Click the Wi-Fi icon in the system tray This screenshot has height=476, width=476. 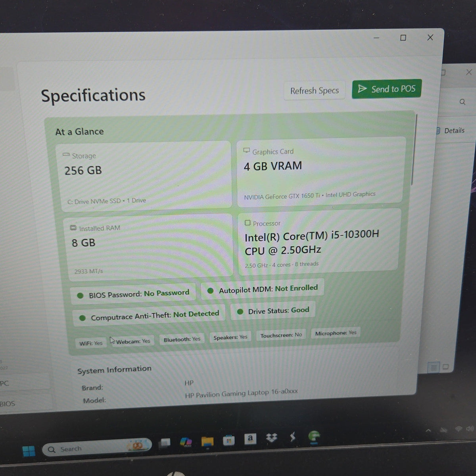[x=459, y=429]
